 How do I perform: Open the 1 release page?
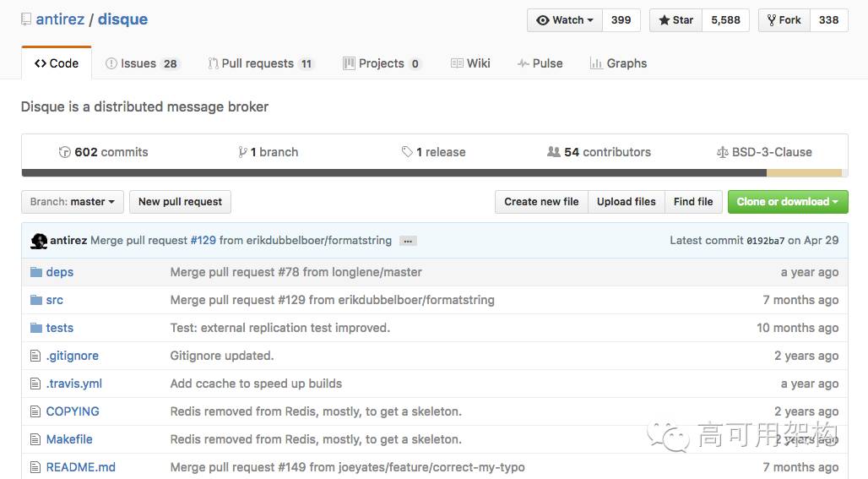(x=433, y=152)
